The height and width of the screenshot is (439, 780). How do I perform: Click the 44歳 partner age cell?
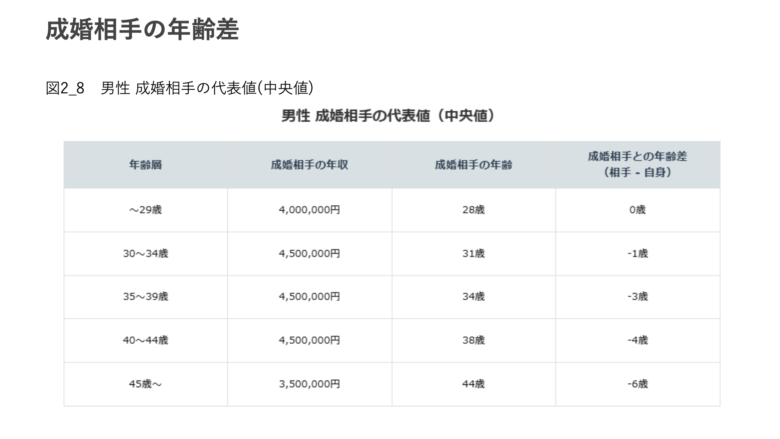click(x=474, y=384)
